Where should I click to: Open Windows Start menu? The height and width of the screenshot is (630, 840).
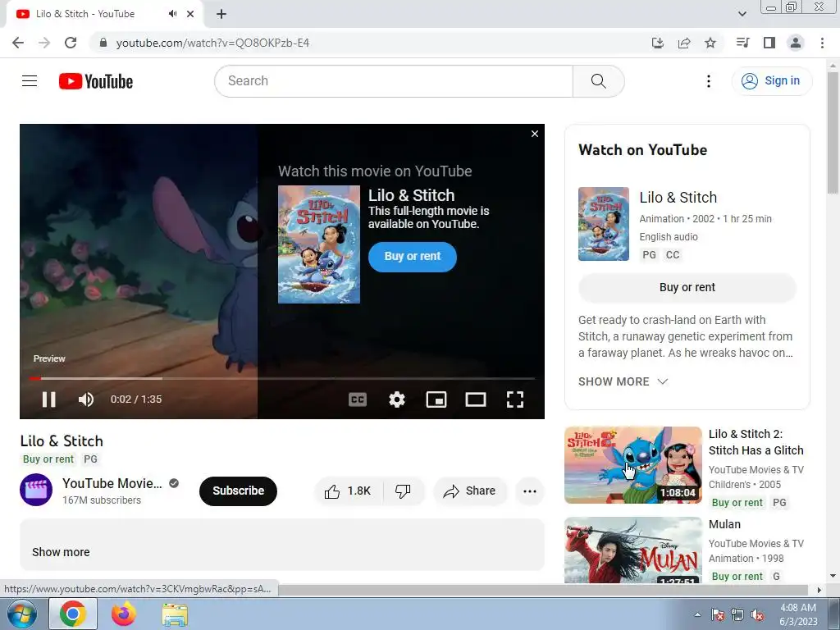21,614
